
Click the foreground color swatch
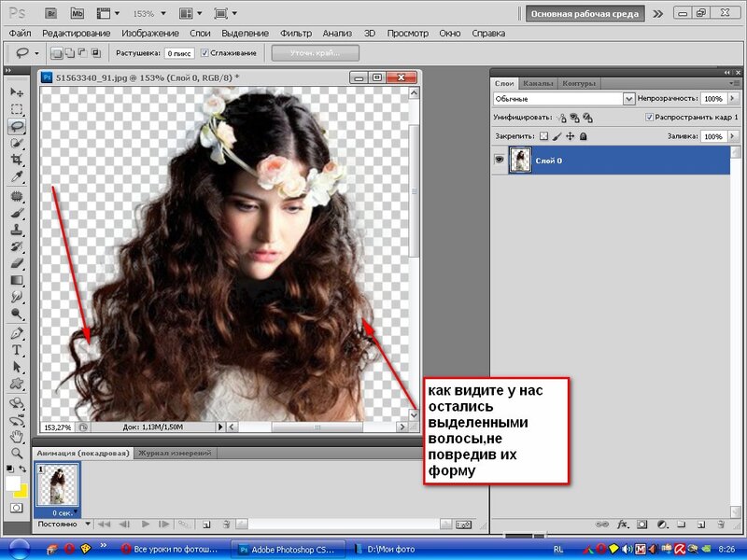click(x=13, y=483)
